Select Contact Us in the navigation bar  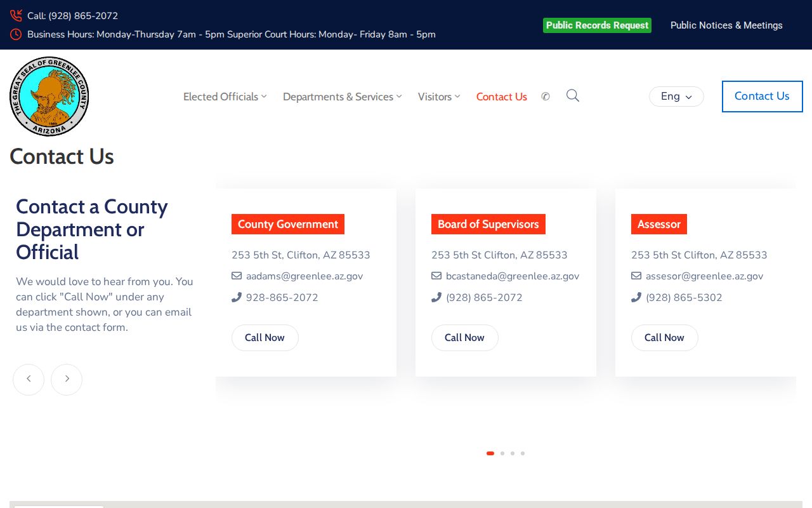tap(502, 97)
